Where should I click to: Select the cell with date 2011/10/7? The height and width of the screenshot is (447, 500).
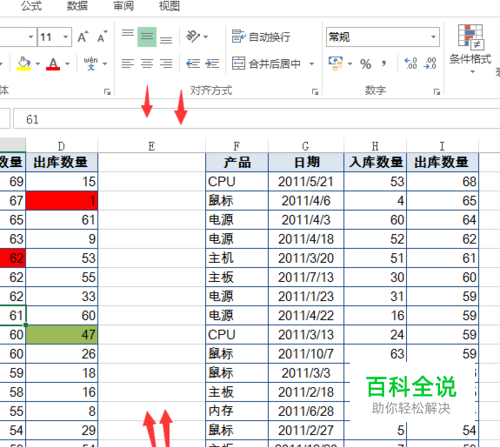[306, 354]
